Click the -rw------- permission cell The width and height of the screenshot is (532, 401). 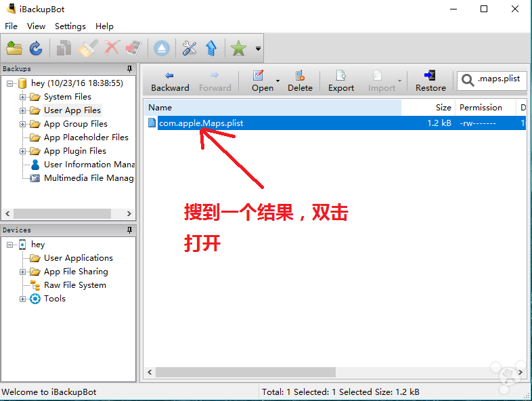pos(478,123)
